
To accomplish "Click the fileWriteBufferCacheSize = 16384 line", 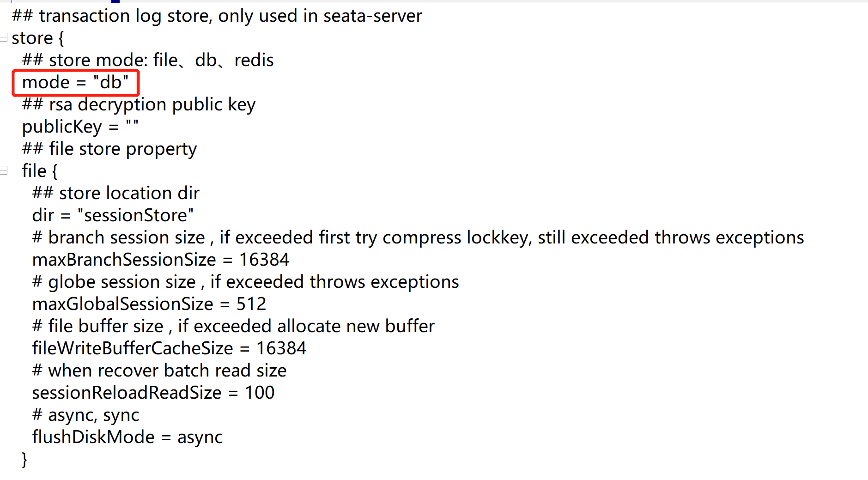I will pyautogui.click(x=169, y=348).
